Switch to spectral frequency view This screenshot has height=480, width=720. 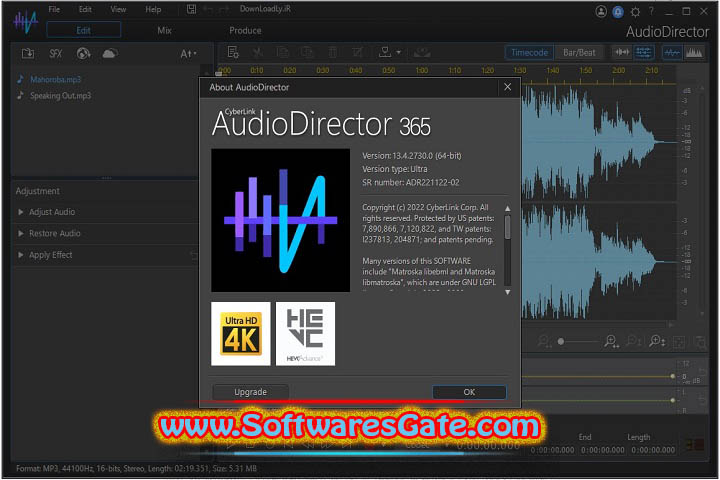click(694, 53)
